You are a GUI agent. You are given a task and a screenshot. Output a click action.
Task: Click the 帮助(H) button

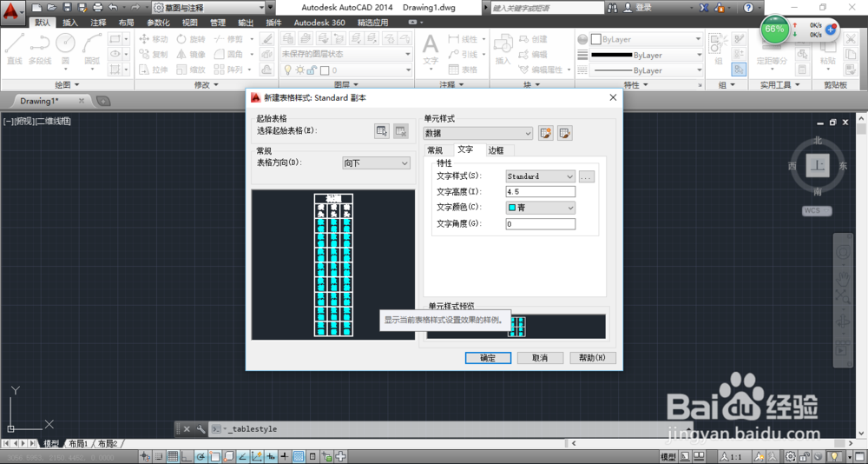tap(592, 358)
